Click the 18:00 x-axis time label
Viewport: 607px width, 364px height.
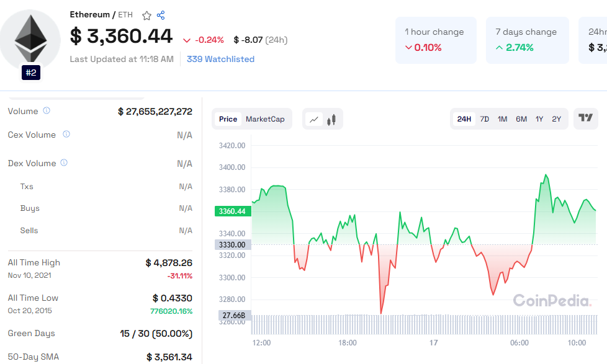348,343
